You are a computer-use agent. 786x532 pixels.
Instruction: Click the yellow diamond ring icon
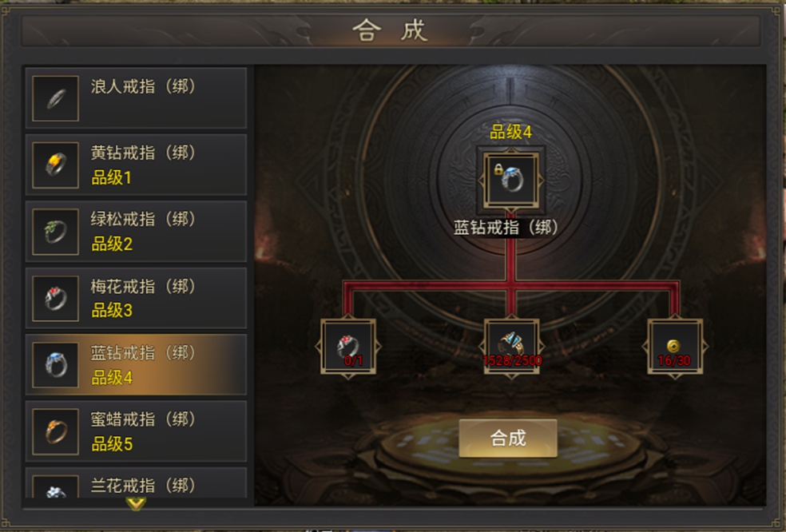click(55, 165)
